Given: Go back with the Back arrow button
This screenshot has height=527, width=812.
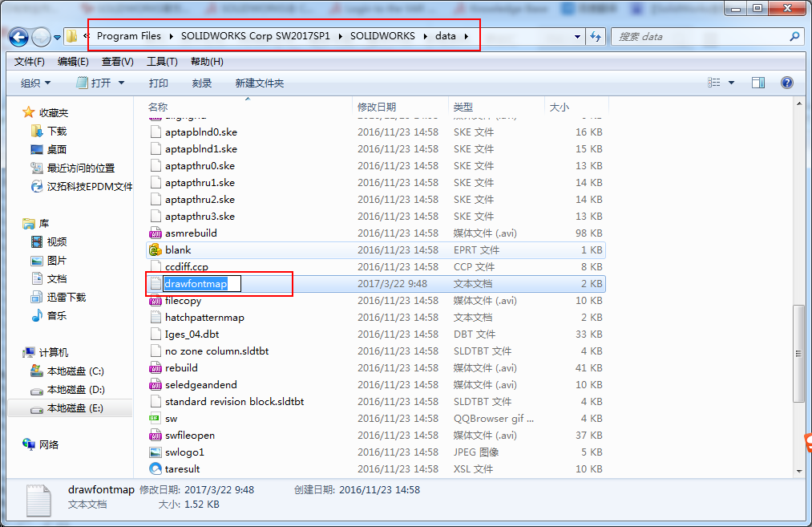Looking at the screenshot, I should [x=18, y=37].
